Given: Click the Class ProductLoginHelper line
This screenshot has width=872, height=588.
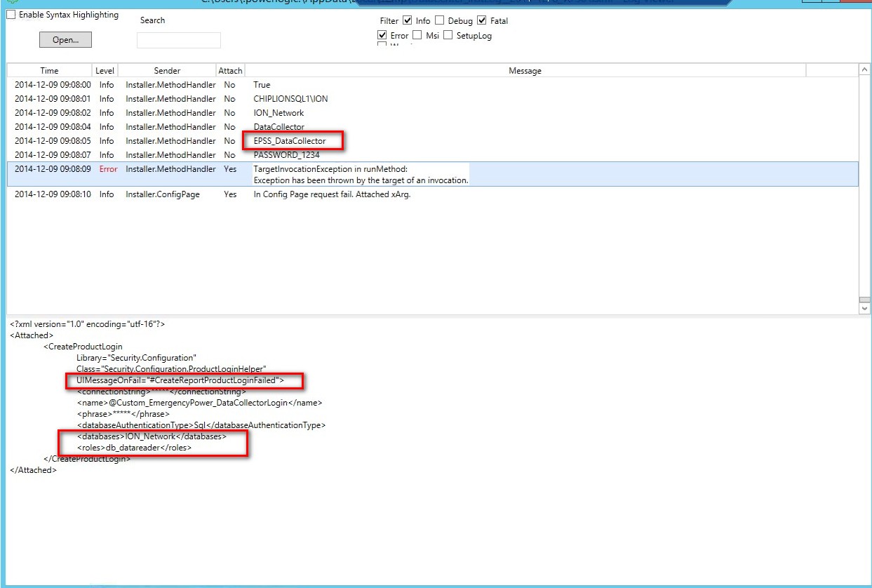Looking at the screenshot, I should 171,369.
